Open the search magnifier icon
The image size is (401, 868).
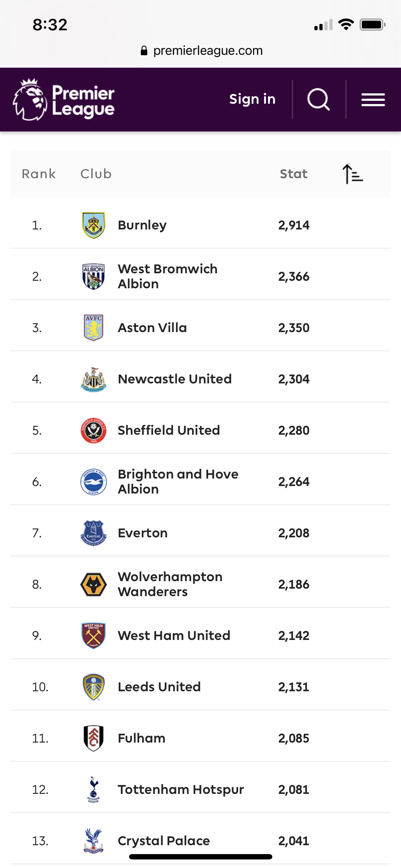(x=318, y=99)
